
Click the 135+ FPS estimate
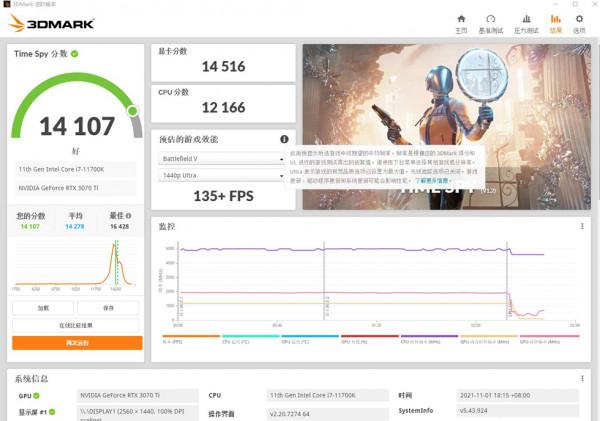pyautogui.click(x=223, y=196)
